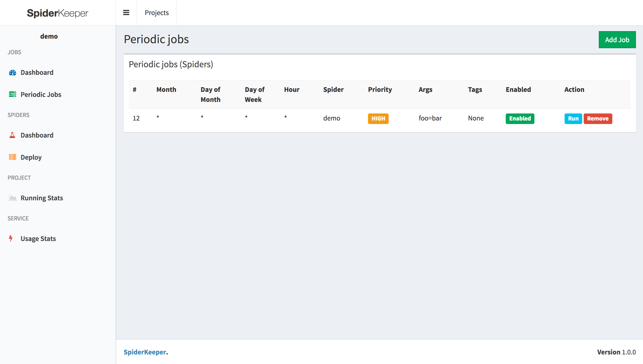643x364 pixels.
Task: Run the demo spider job
Action: click(573, 118)
